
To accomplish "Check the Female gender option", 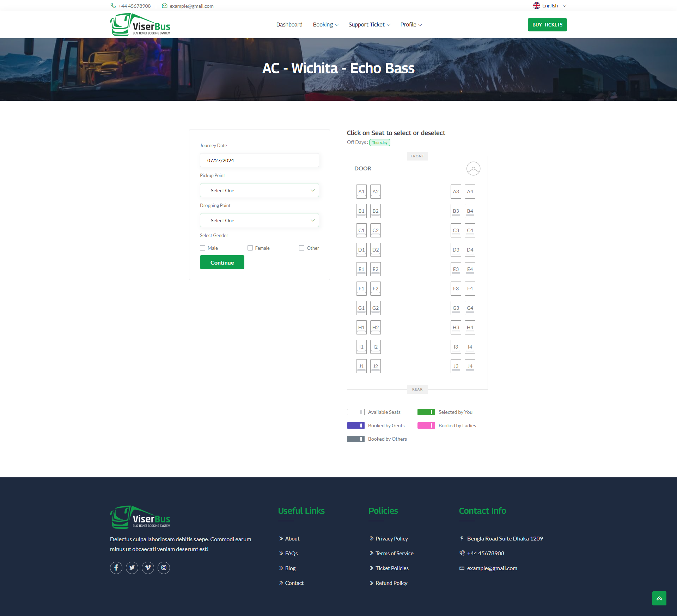I will 250,248.
